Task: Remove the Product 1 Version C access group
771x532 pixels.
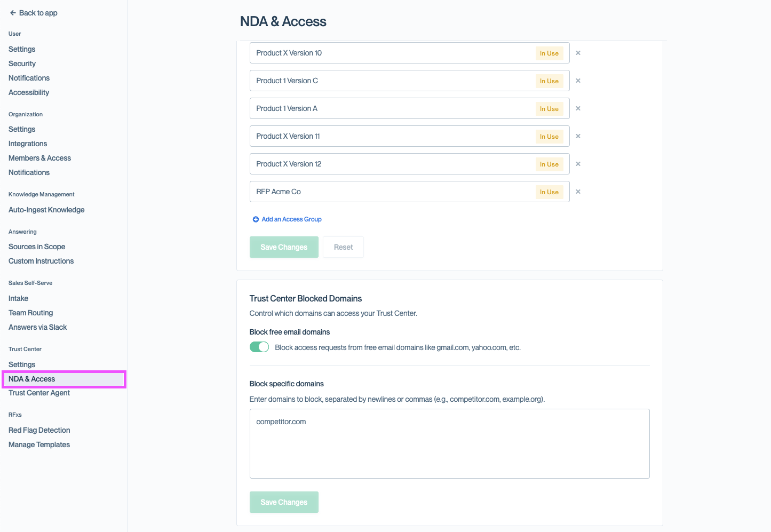Action: pos(578,81)
